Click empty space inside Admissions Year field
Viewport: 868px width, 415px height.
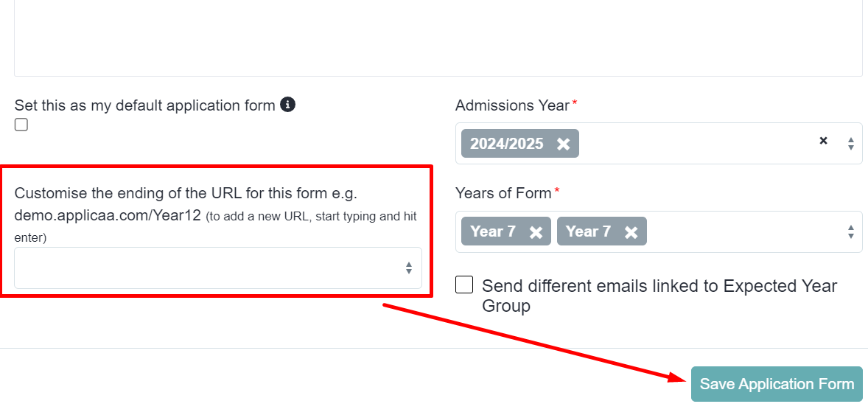point(698,144)
